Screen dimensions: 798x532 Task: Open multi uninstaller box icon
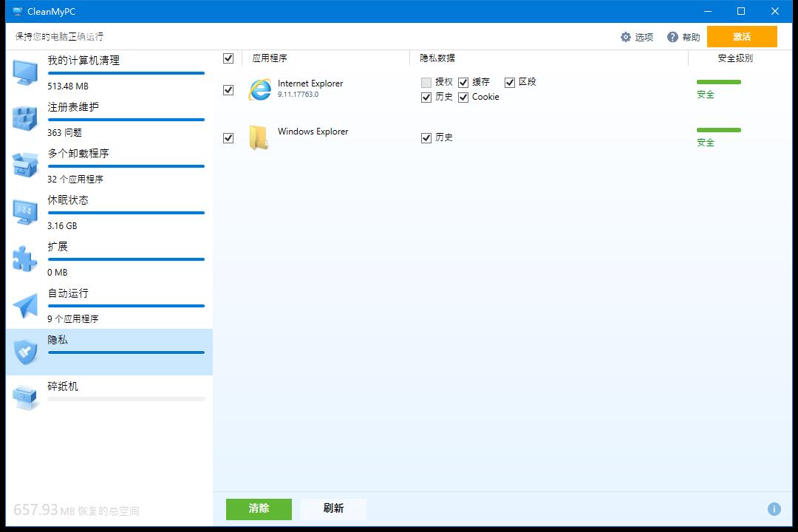click(x=25, y=166)
